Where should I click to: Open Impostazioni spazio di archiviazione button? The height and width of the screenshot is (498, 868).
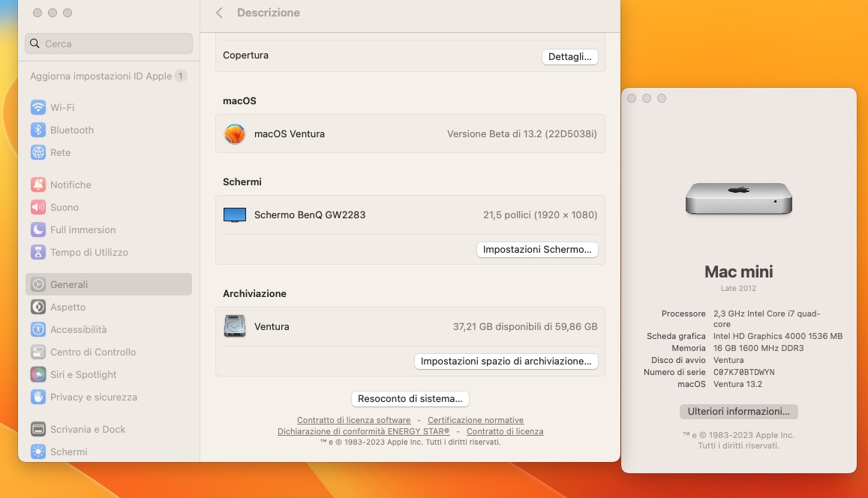point(506,361)
